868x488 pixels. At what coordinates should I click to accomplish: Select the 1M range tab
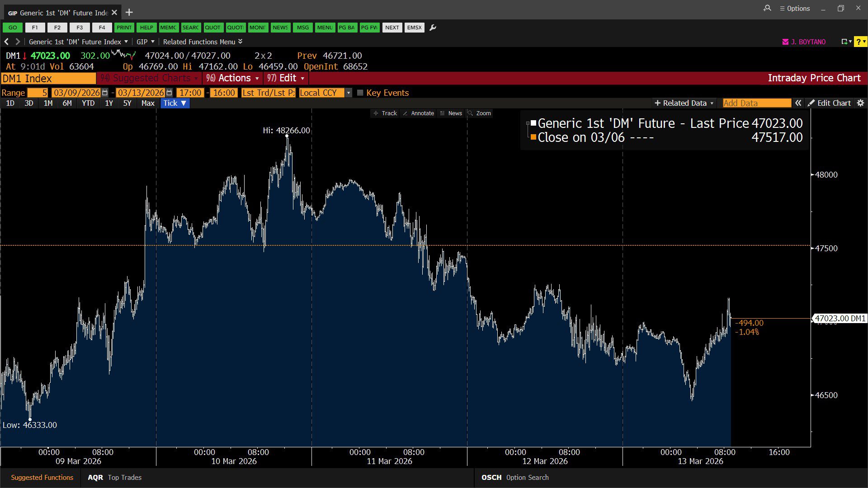pos(48,103)
